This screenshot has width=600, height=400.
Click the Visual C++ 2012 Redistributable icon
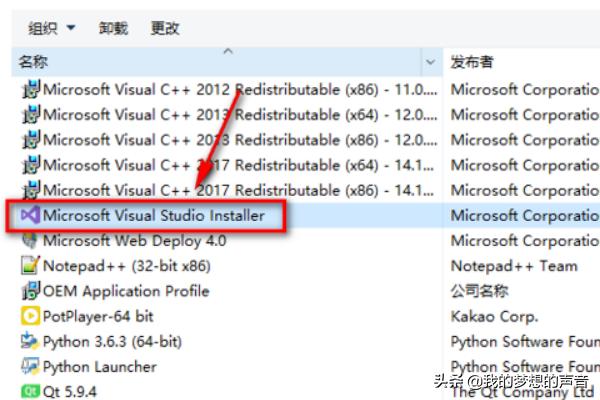click(x=29, y=90)
